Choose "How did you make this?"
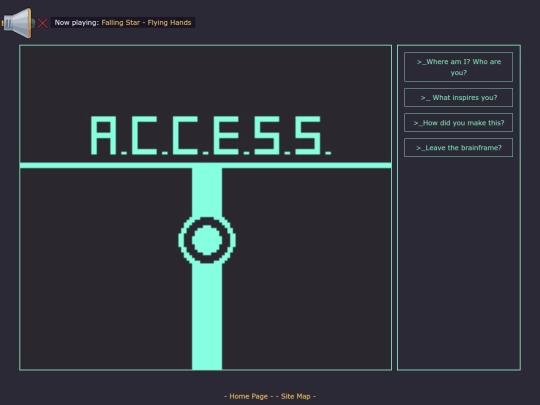This screenshot has height=405, width=540. pos(458,123)
